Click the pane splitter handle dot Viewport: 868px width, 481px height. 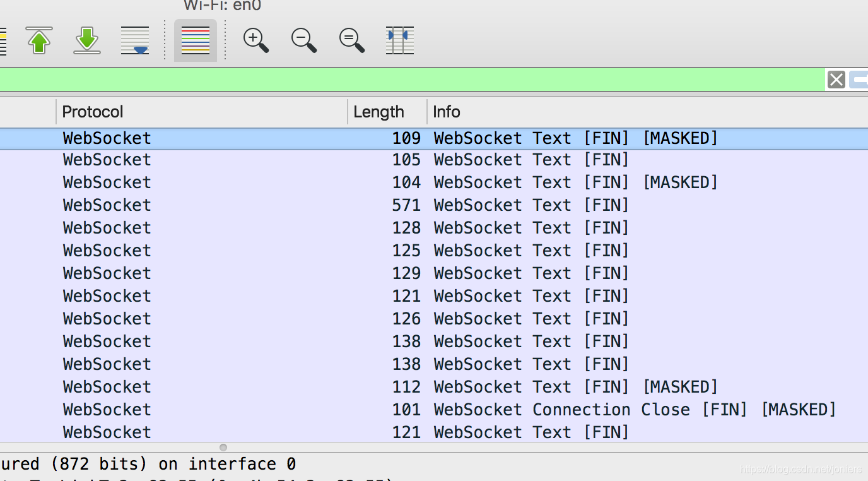pyautogui.click(x=223, y=448)
